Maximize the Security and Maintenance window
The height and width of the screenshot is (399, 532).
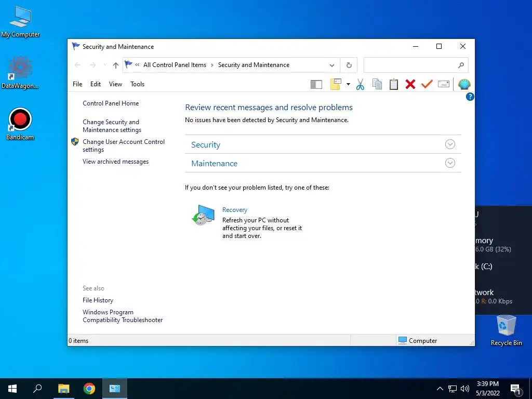tap(438, 46)
